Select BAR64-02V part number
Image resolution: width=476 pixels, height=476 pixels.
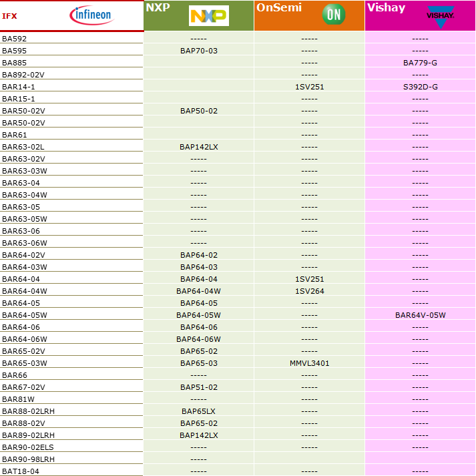[x=23, y=255]
